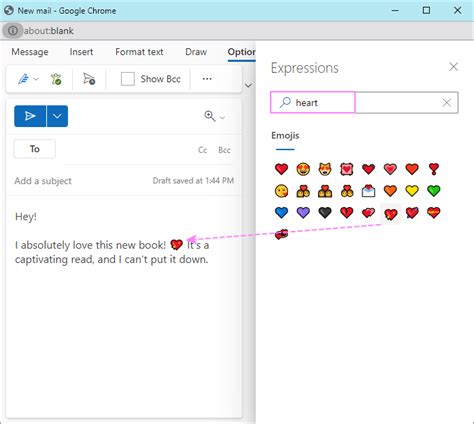Insert the two hearts emoji
Image resolution: width=474 pixels, height=424 pixels.
coord(368,213)
